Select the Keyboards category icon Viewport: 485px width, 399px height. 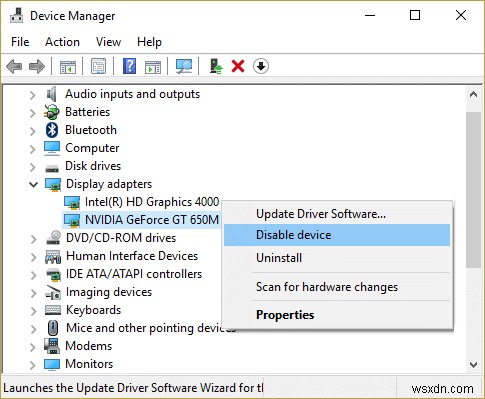click(x=53, y=310)
